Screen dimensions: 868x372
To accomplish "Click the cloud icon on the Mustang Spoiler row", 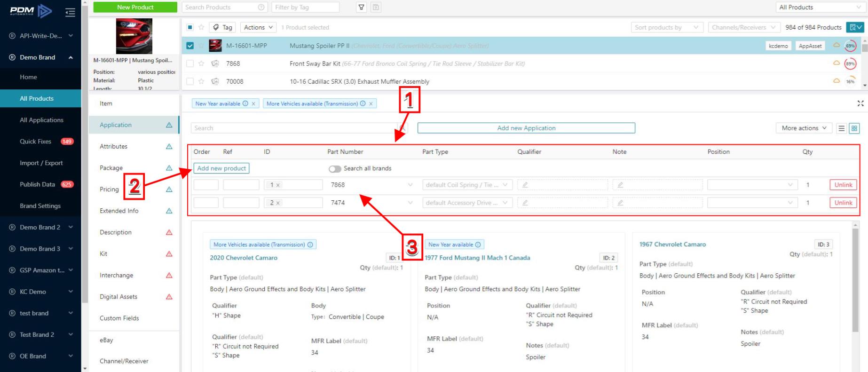I will click(x=836, y=46).
